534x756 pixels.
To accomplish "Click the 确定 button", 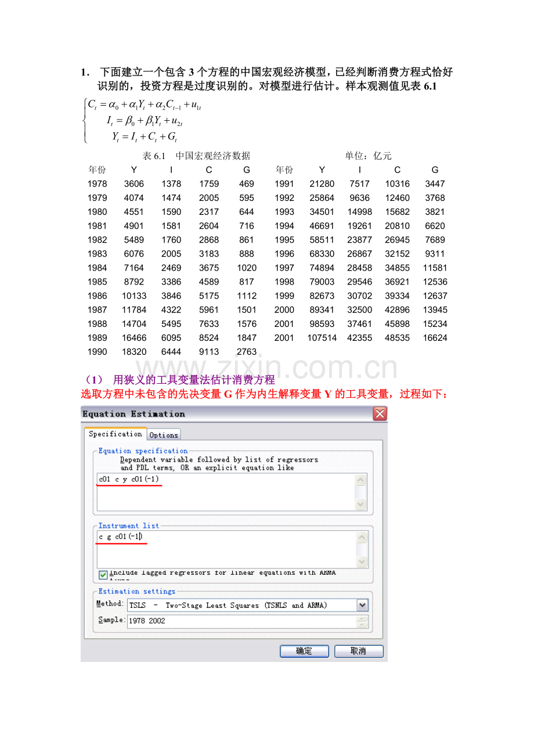I will [x=304, y=651].
